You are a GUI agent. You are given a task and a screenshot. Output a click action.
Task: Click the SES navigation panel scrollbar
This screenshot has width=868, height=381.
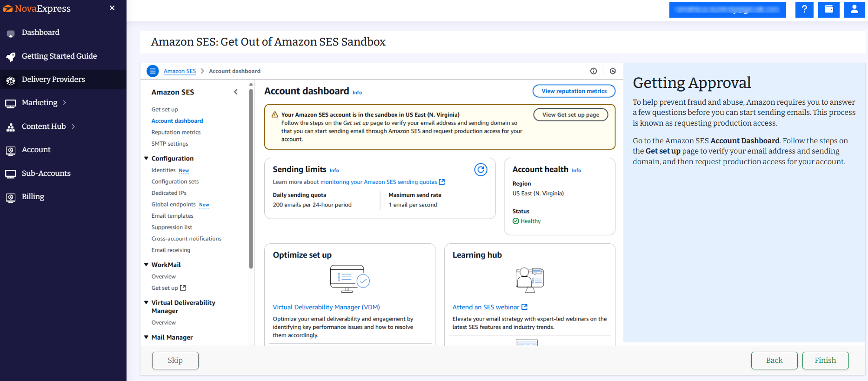click(x=251, y=177)
